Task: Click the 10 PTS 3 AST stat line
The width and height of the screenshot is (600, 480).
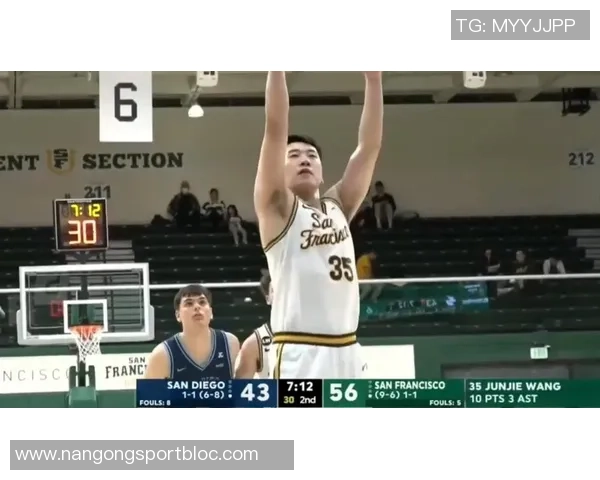Action: tap(503, 398)
